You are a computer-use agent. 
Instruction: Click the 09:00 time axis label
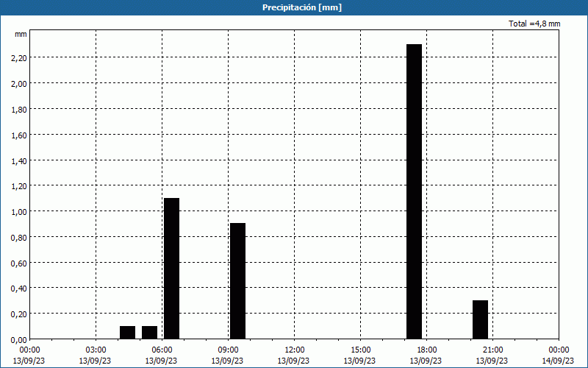pos(228,350)
